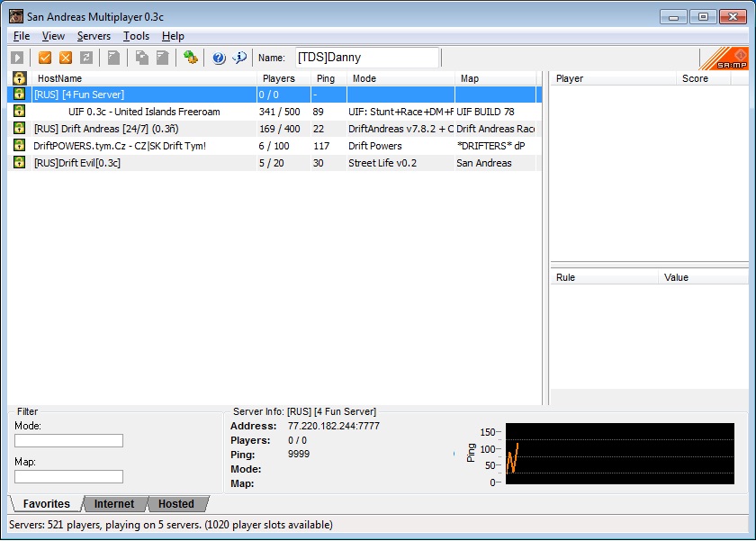756x541 pixels.
Task: Sort by Map column header
Action: tap(495, 78)
